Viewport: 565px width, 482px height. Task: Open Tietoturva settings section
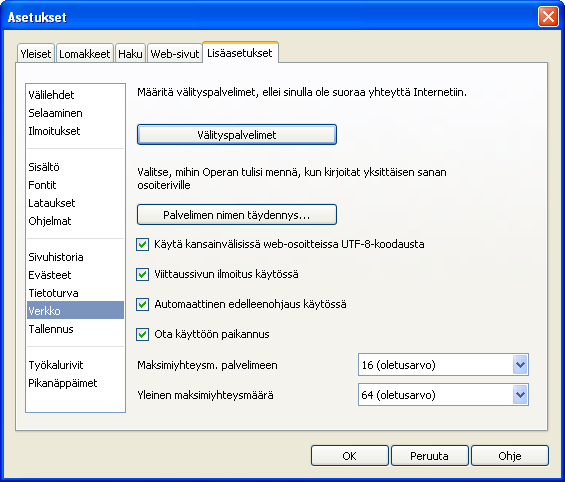(x=53, y=293)
